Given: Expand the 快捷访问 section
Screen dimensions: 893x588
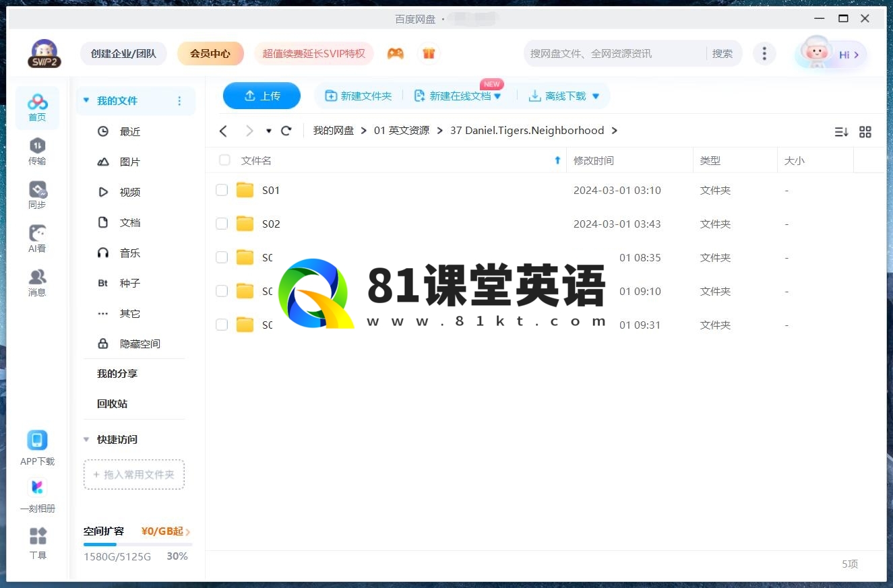Looking at the screenshot, I should click(x=86, y=439).
